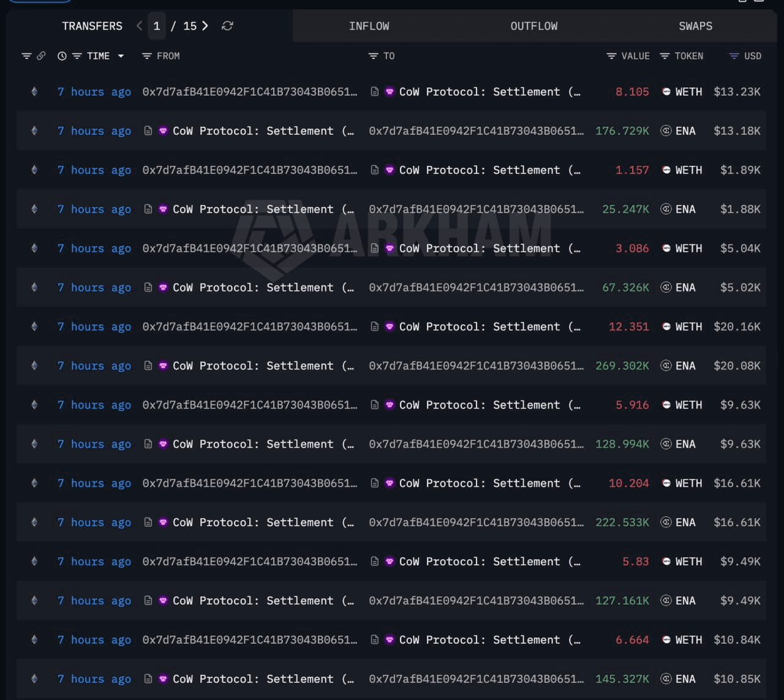Open recipient address on 25.247K ENA row
Image resolution: width=784 pixels, height=700 pixels.
[476, 209]
